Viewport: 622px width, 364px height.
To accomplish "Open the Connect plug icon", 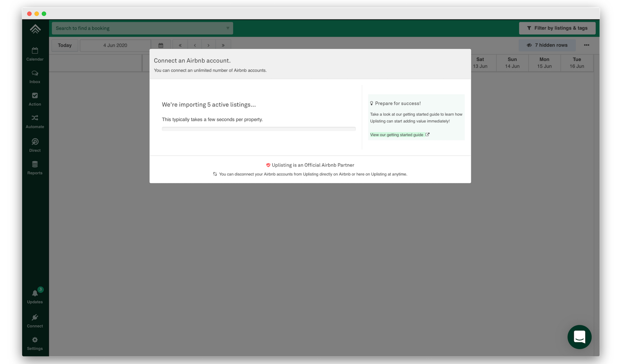I will pyautogui.click(x=35, y=321).
